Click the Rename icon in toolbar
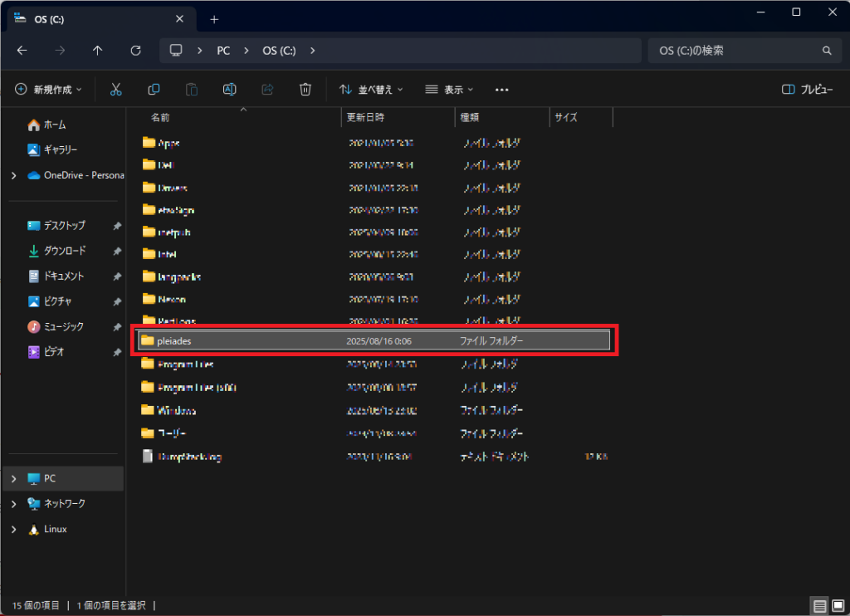850x616 pixels. point(230,89)
